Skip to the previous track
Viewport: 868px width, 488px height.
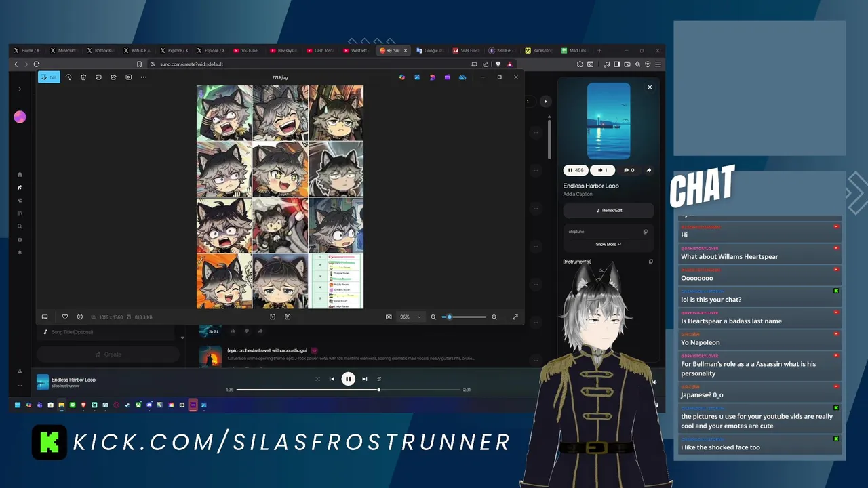332,379
